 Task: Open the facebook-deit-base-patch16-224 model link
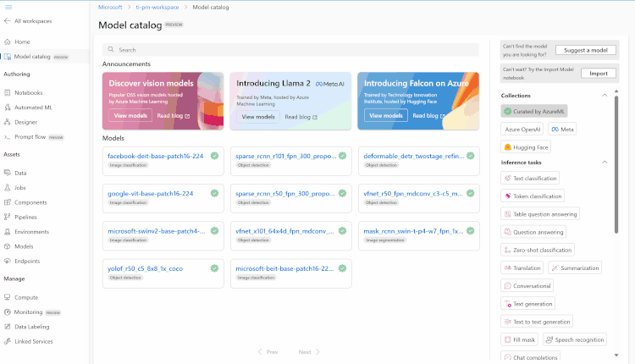pos(156,156)
